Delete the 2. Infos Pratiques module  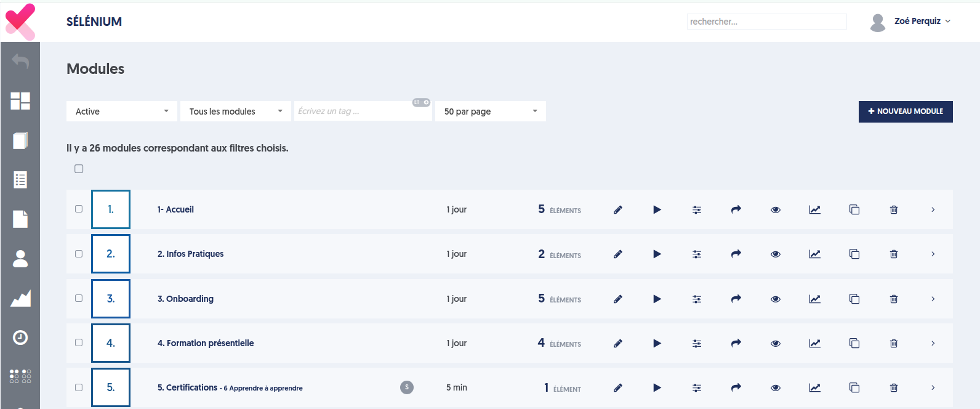pos(894,254)
